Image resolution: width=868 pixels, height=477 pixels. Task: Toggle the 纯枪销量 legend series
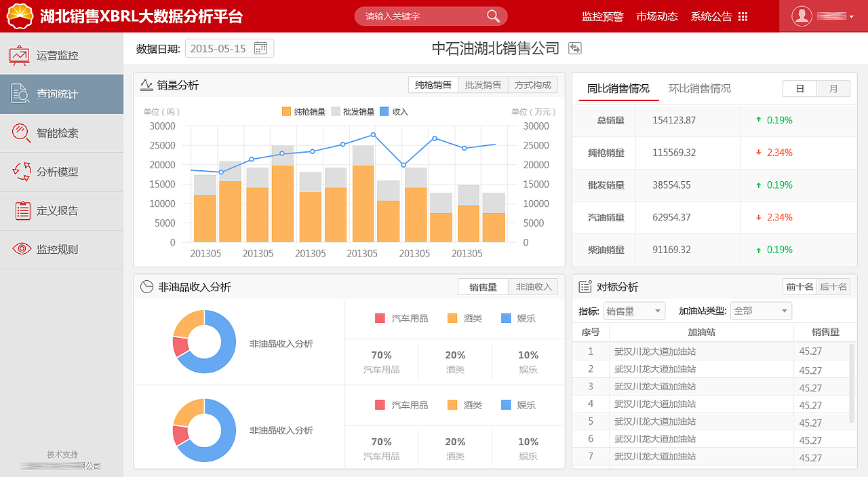click(303, 111)
